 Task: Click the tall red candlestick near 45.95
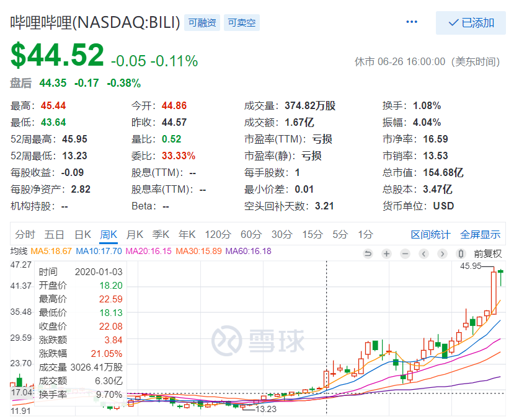pos(494,292)
